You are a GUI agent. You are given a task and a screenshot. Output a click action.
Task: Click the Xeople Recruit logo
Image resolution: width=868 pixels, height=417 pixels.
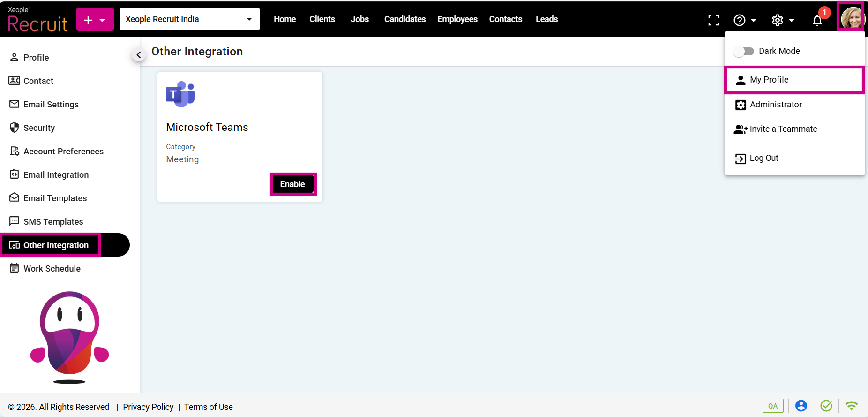tap(37, 20)
